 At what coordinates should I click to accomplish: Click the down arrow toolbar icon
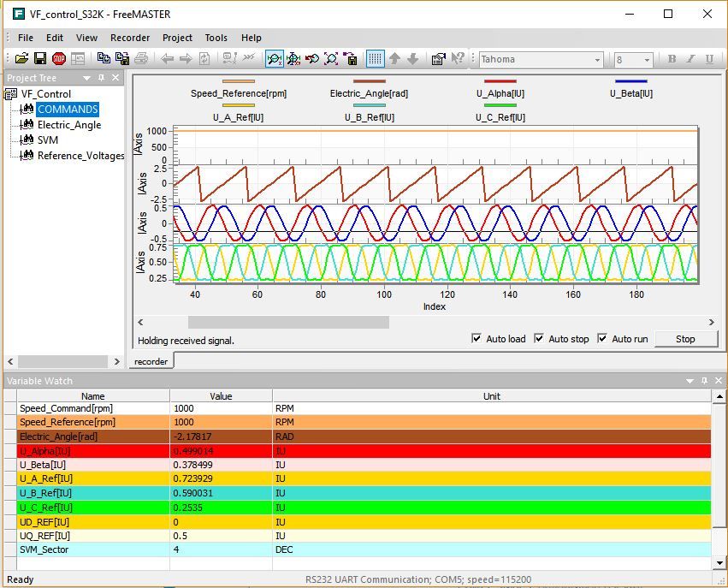point(412,58)
